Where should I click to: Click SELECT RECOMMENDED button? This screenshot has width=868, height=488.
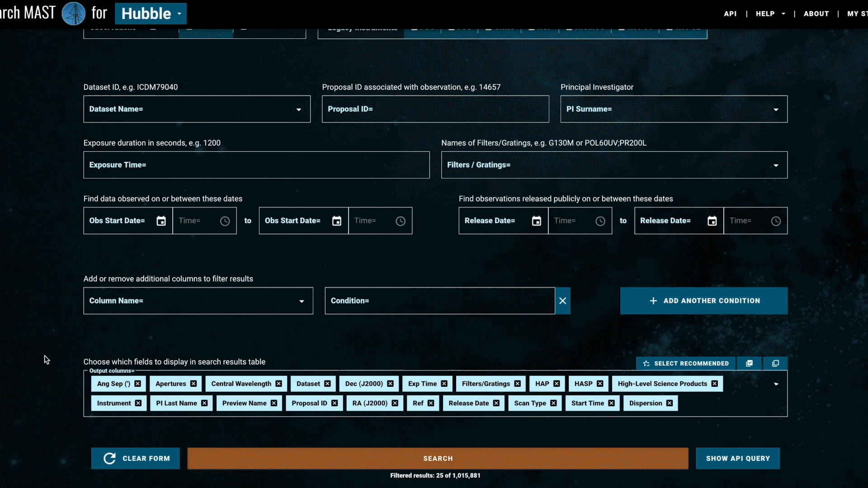(x=686, y=363)
